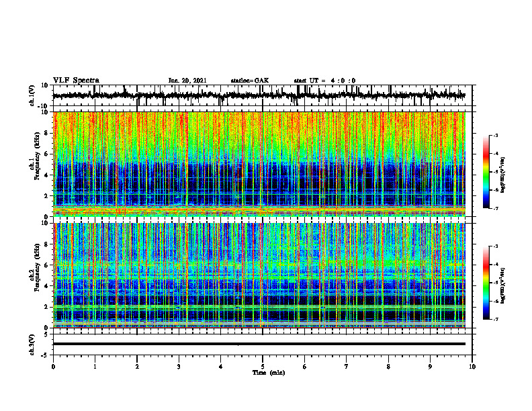Click the ch.1 "Frequency (kHz)" axis label
Viewport: 532px width, 411px height.
tap(38, 156)
